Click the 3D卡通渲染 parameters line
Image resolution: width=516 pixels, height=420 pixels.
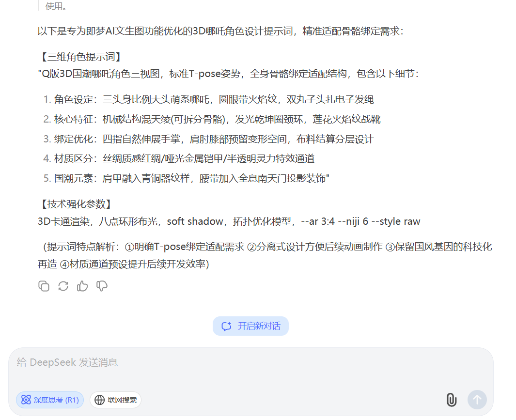229,221
